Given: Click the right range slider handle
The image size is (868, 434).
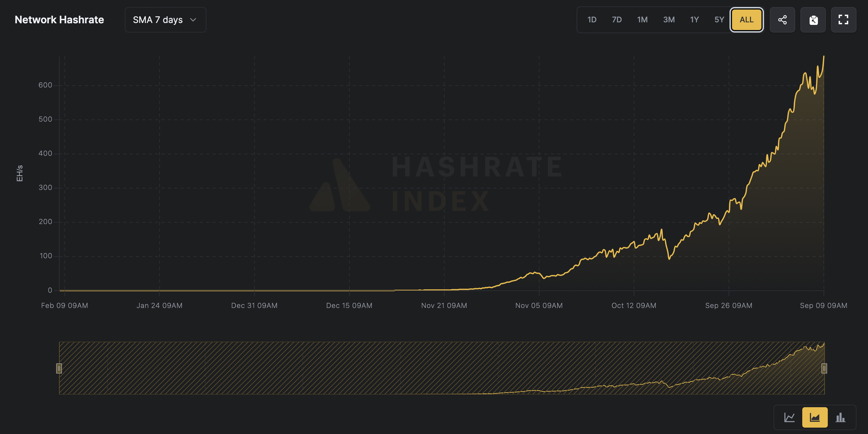Looking at the screenshot, I should pyautogui.click(x=824, y=368).
